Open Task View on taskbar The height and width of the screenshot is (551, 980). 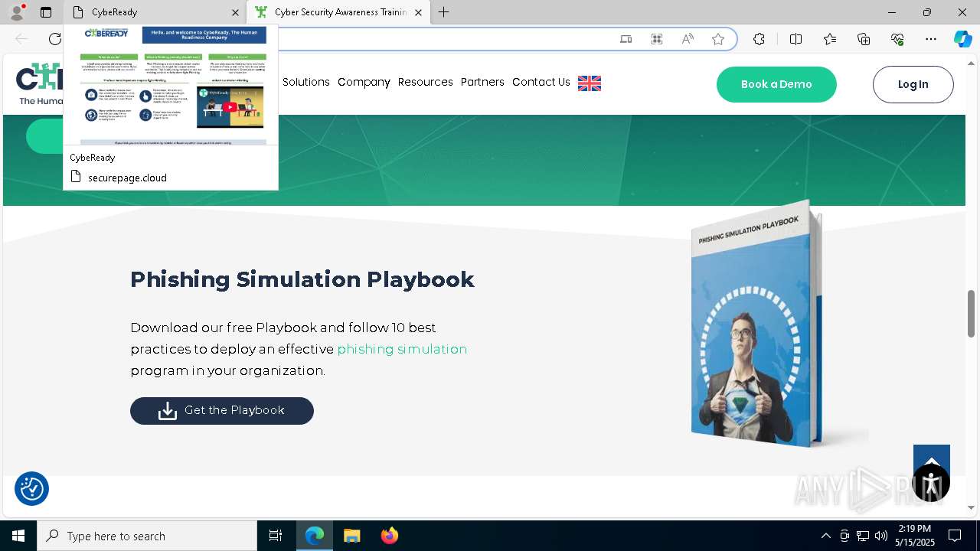276,536
